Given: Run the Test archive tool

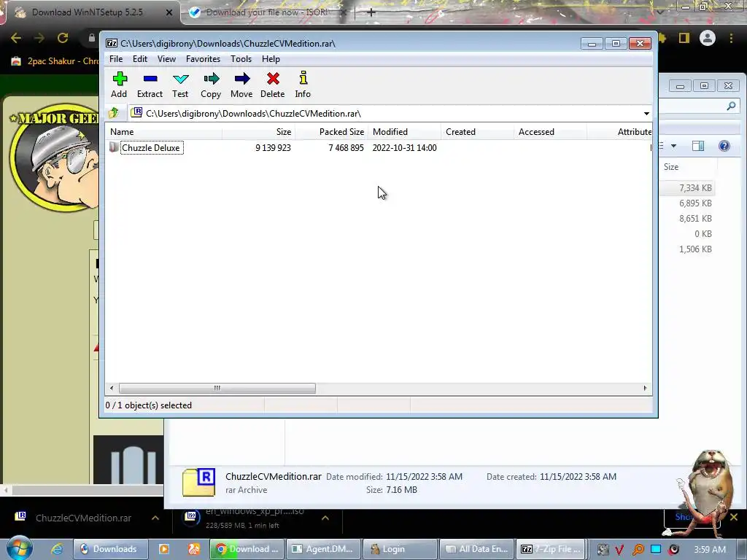Looking at the screenshot, I should coord(181,79).
